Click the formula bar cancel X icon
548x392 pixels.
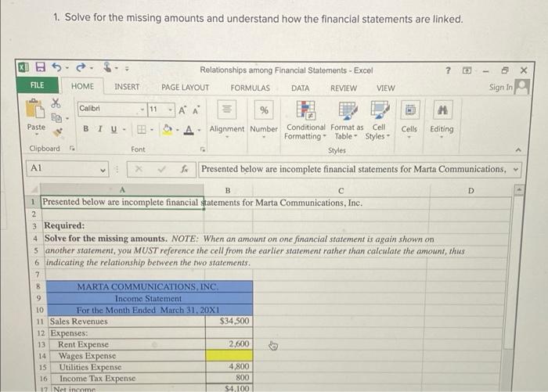139,169
